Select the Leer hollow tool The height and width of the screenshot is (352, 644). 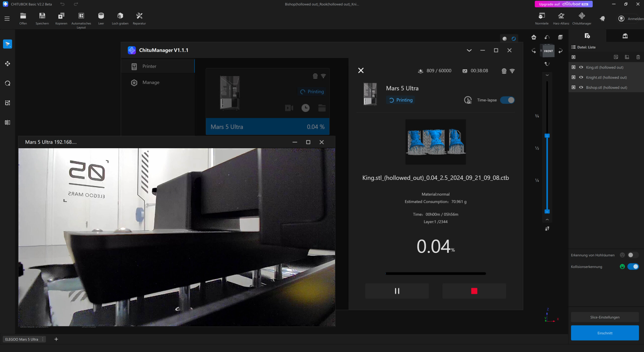click(x=101, y=19)
